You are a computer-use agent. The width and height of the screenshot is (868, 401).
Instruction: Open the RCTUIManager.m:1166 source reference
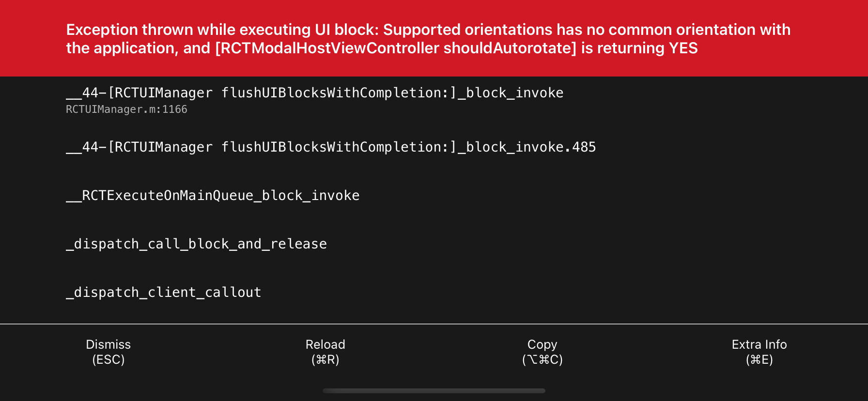tap(127, 109)
